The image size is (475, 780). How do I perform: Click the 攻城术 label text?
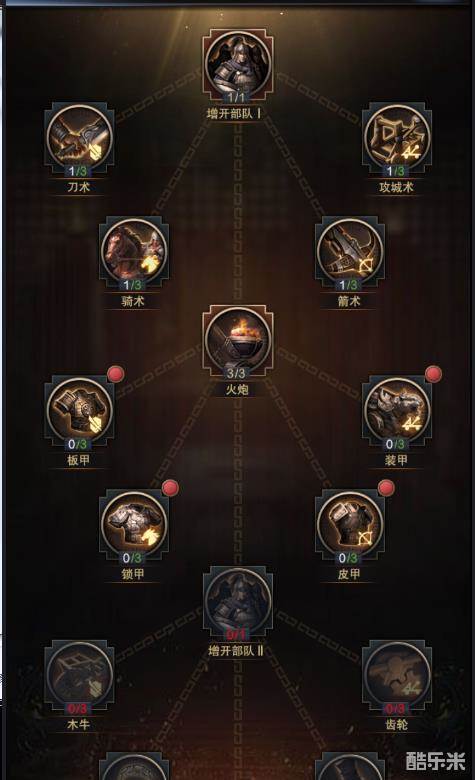(396, 187)
